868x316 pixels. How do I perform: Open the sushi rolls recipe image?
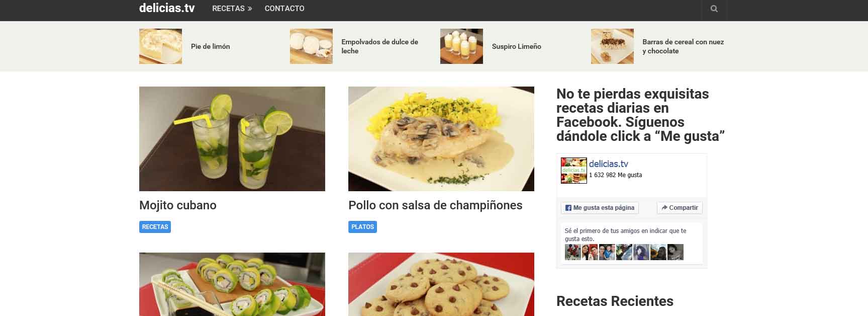232,284
